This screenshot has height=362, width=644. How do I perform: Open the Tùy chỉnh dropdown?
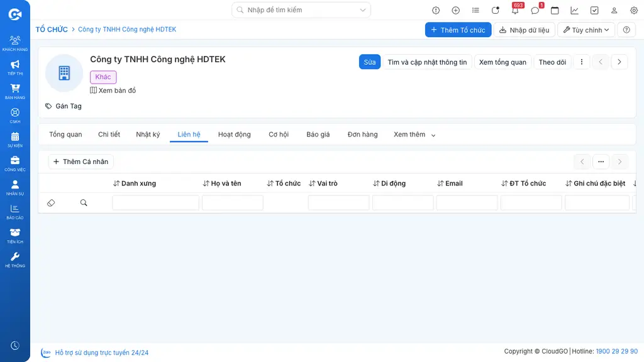[x=586, y=30]
